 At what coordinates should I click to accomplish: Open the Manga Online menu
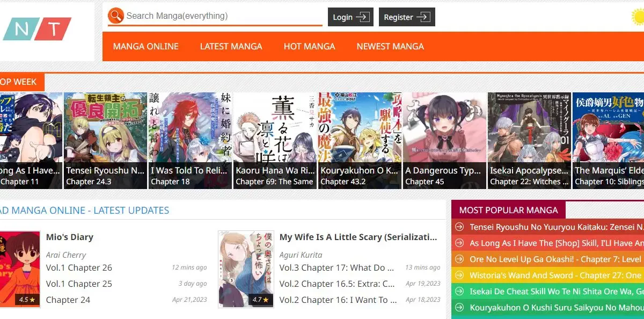(x=146, y=46)
